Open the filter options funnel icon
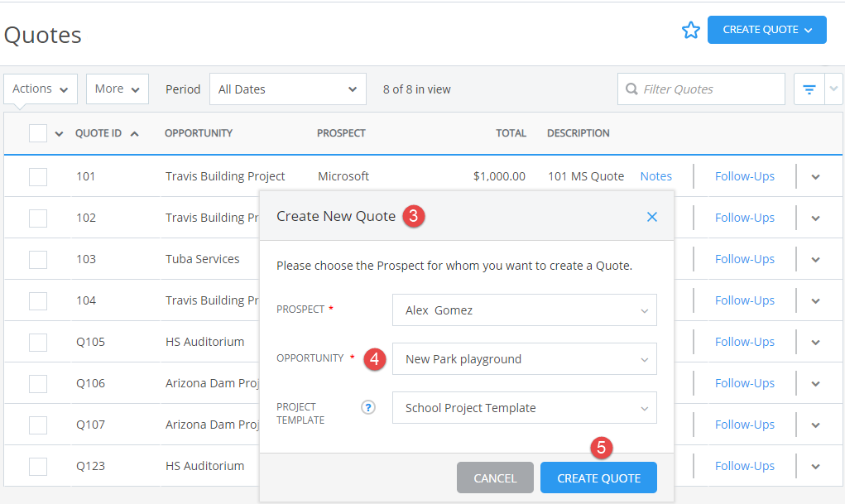845x504 pixels. (x=809, y=89)
